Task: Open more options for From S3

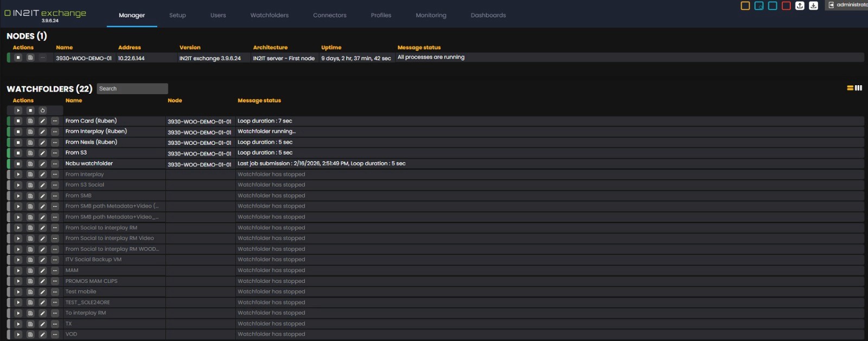Action: pos(55,153)
